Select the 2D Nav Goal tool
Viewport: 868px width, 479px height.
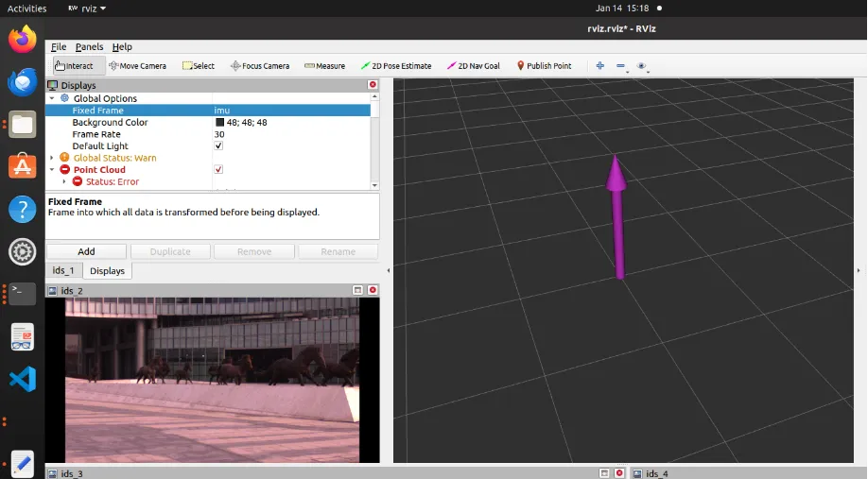pos(474,66)
